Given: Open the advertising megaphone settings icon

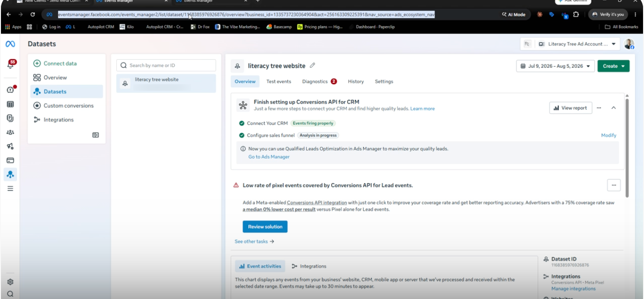Looking at the screenshot, I should coord(10,146).
